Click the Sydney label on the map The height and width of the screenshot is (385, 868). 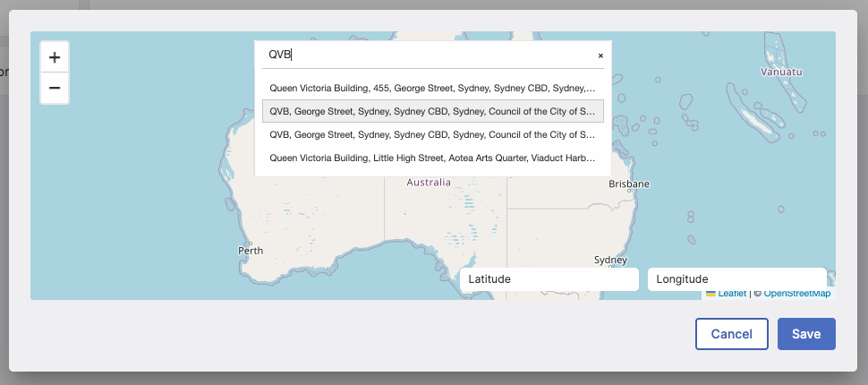click(611, 260)
